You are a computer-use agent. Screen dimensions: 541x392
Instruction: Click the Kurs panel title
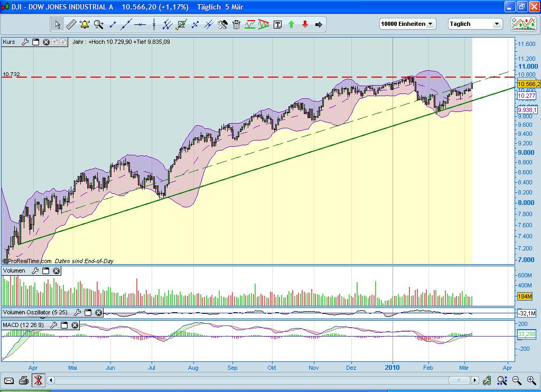pos(9,42)
